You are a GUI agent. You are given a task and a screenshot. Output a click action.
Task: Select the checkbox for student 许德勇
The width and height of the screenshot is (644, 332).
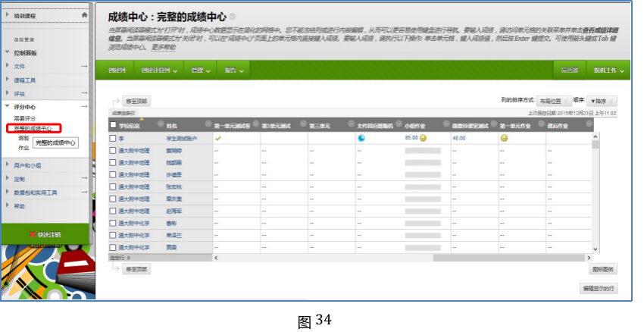(113, 174)
